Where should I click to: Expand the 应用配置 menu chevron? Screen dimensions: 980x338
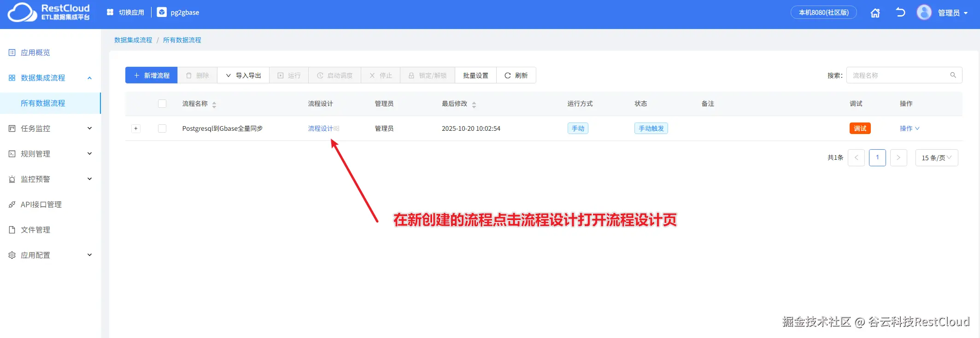coord(90,255)
